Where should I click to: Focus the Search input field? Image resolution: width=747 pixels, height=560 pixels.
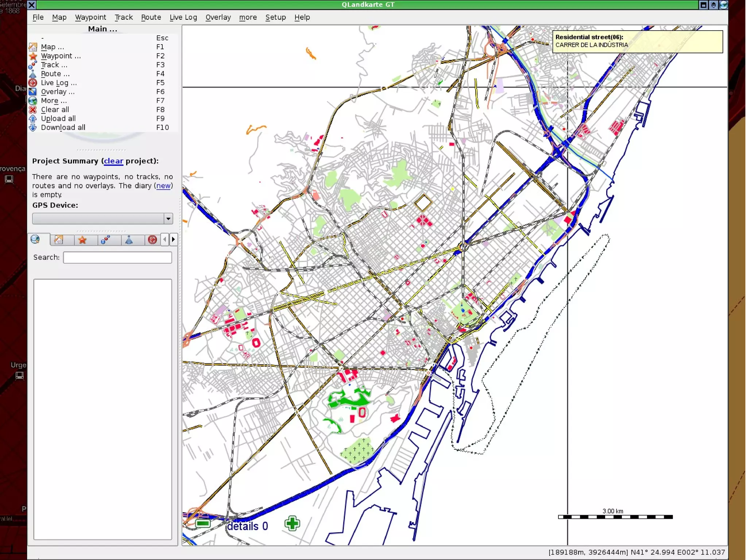click(117, 258)
